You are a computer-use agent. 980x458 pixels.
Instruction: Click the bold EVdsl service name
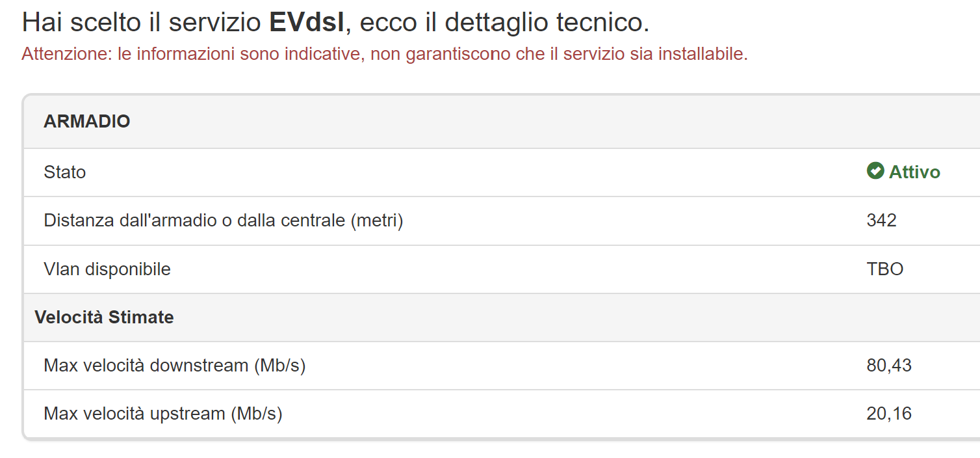pos(306,23)
